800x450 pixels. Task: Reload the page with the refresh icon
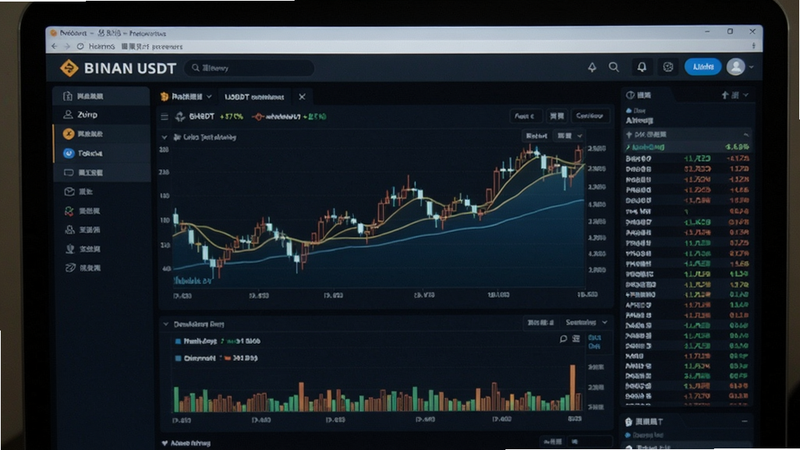pos(80,46)
